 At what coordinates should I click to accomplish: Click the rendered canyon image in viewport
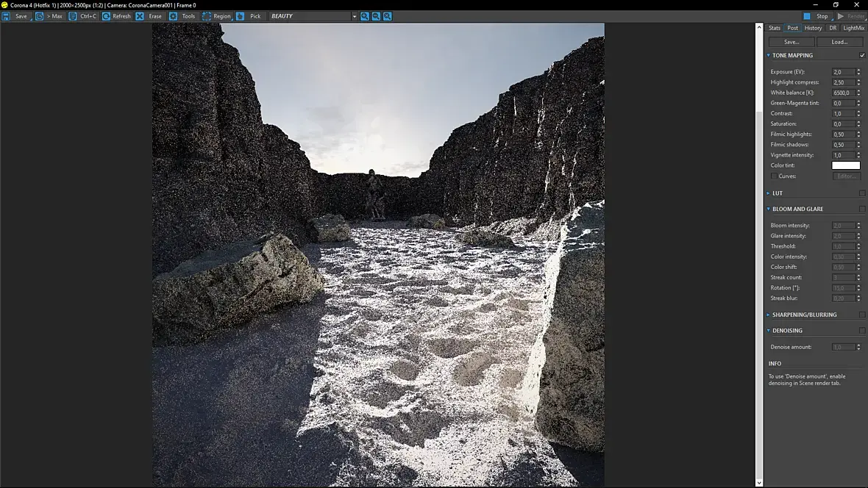coord(378,255)
